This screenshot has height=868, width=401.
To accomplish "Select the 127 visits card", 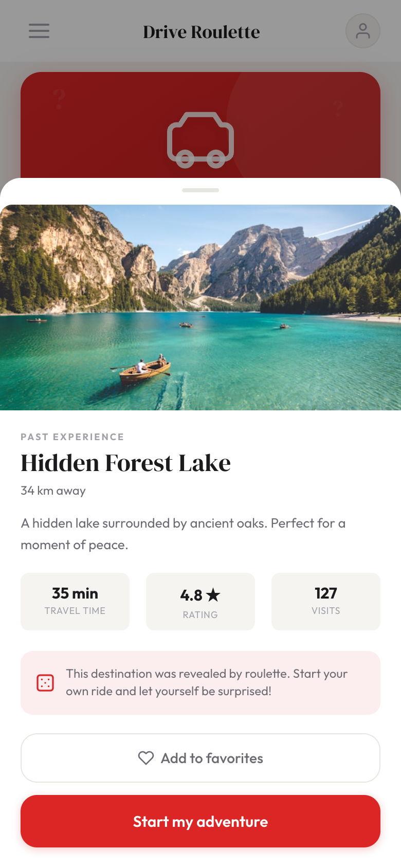I will tap(326, 601).
